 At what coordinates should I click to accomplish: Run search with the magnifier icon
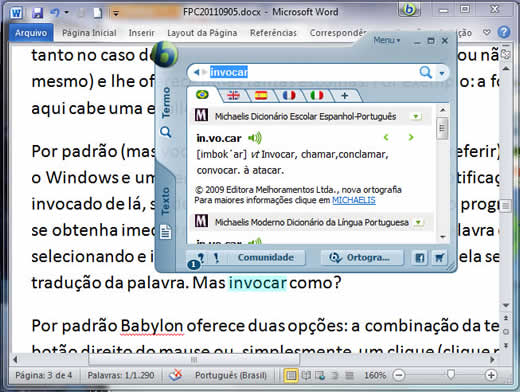[x=425, y=72]
